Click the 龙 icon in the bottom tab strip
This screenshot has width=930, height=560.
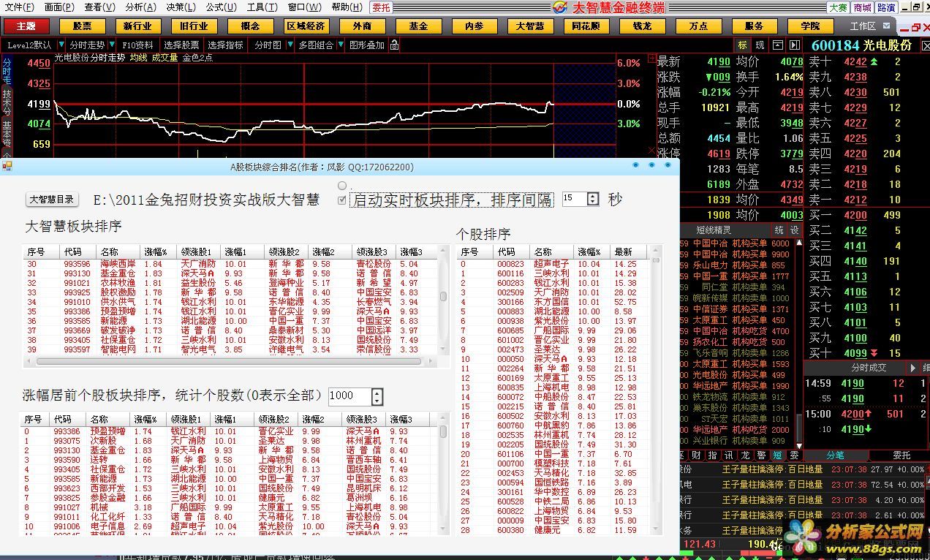tap(745, 455)
